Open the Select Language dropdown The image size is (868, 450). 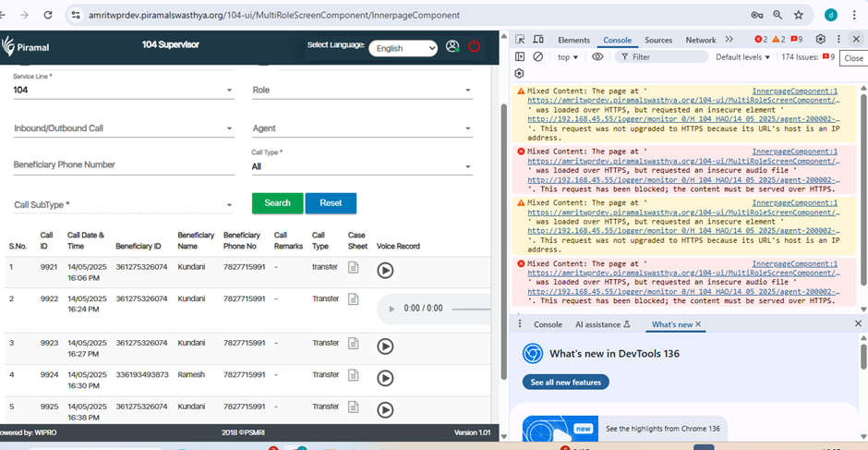click(x=403, y=48)
